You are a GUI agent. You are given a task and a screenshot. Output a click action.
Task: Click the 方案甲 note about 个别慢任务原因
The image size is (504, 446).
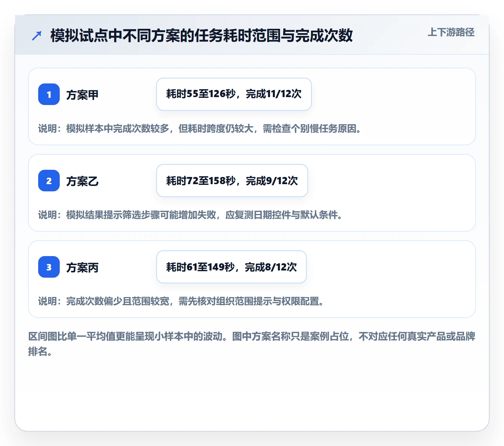200,128
